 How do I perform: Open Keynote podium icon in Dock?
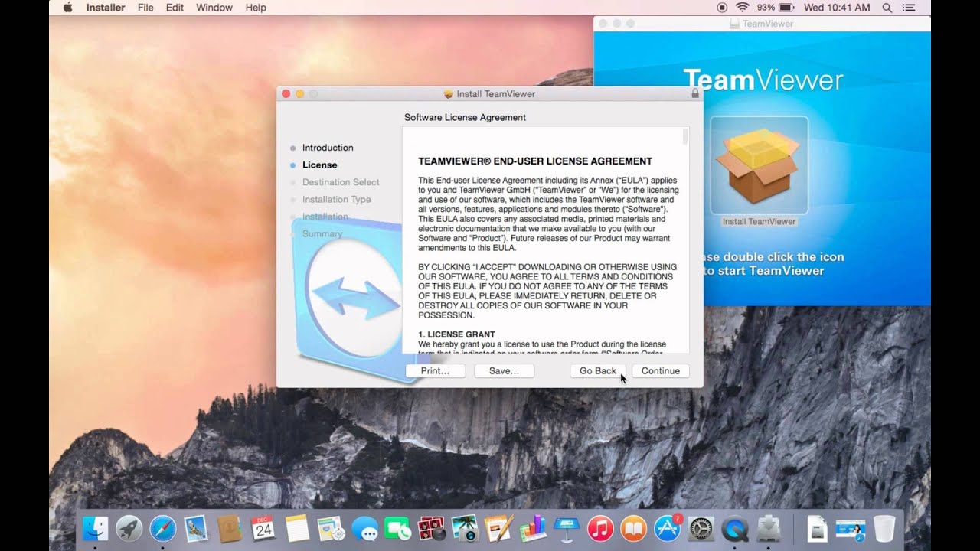pos(567,528)
